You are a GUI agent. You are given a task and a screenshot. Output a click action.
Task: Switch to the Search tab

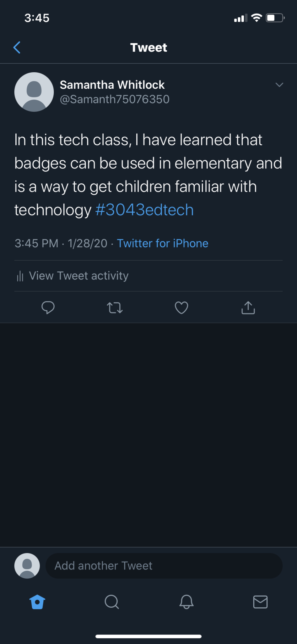111,602
